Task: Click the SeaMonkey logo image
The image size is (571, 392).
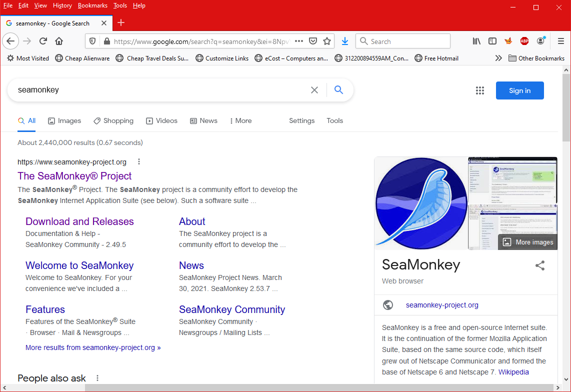Action: (421, 203)
